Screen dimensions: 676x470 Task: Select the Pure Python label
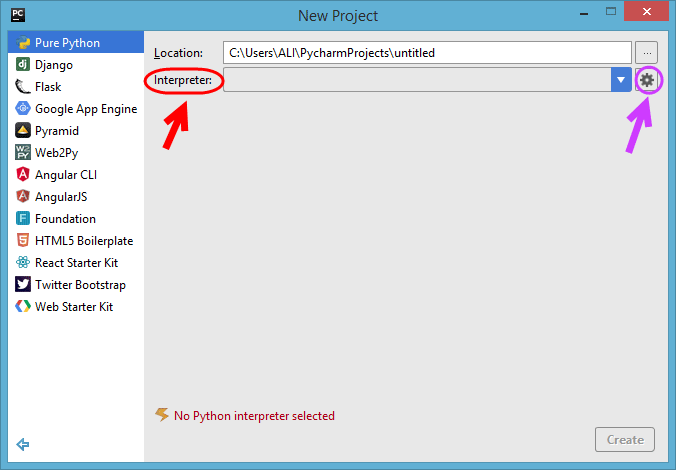click(x=68, y=43)
